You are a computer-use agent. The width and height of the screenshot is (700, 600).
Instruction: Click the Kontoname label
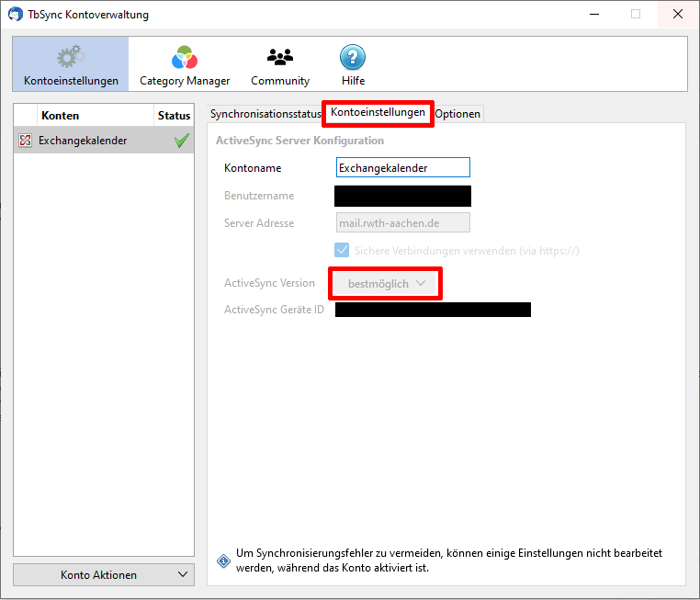pyautogui.click(x=253, y=168)
